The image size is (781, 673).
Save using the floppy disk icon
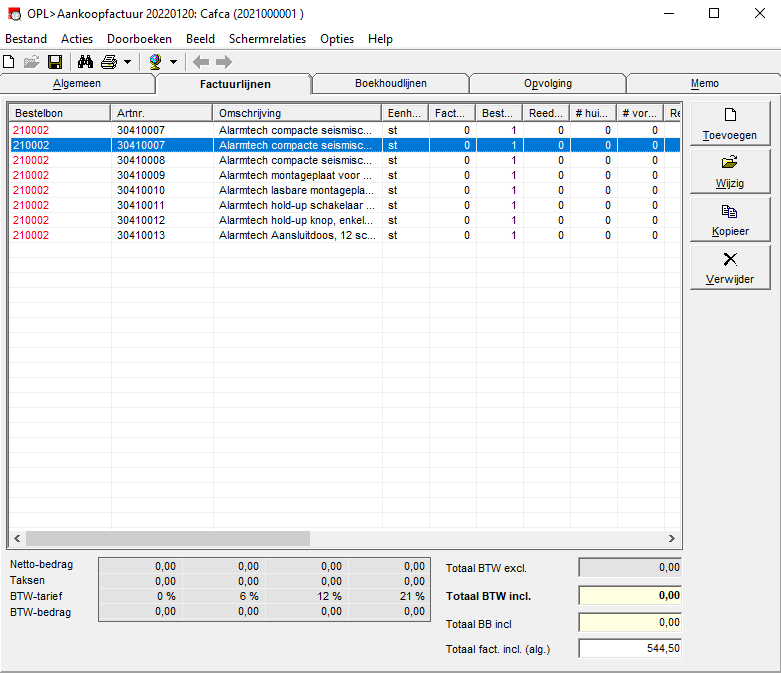[55, 62]
